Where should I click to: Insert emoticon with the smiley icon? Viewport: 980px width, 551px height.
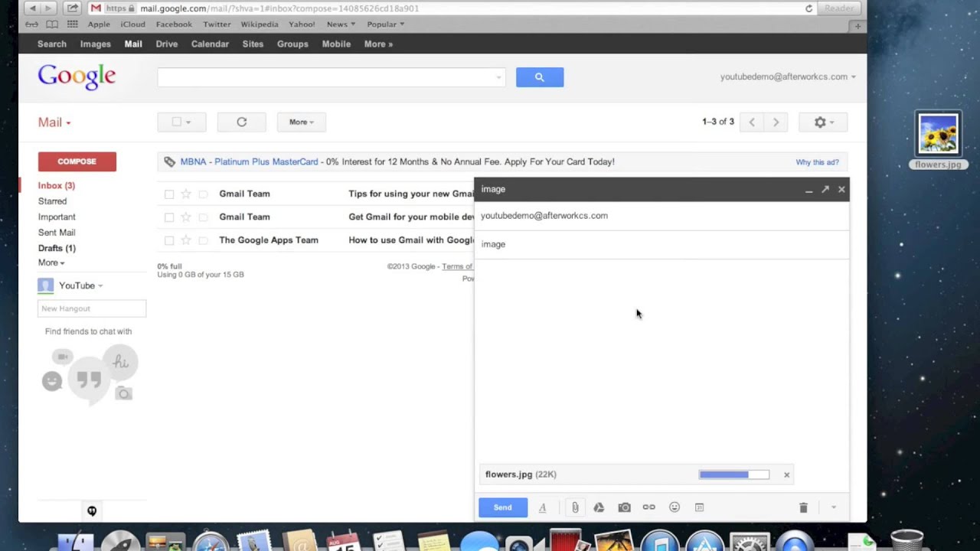pyautogui.click(x=675, y=507)
